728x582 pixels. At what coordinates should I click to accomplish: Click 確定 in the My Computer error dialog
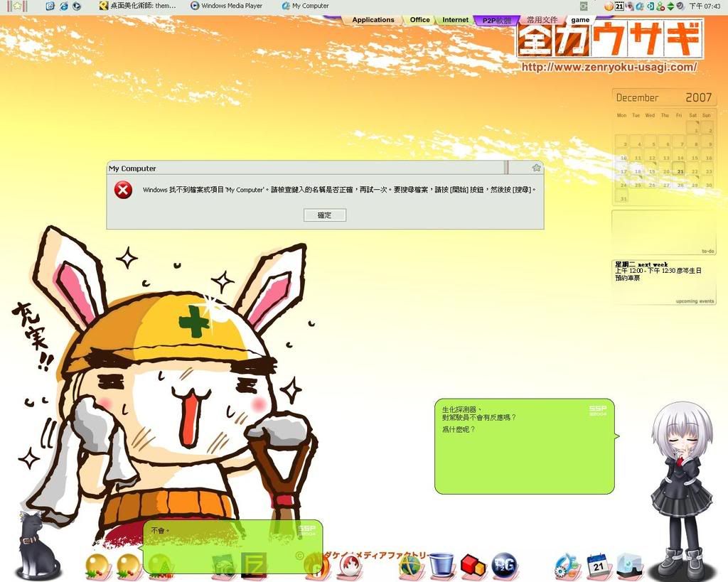click(324, 215)
